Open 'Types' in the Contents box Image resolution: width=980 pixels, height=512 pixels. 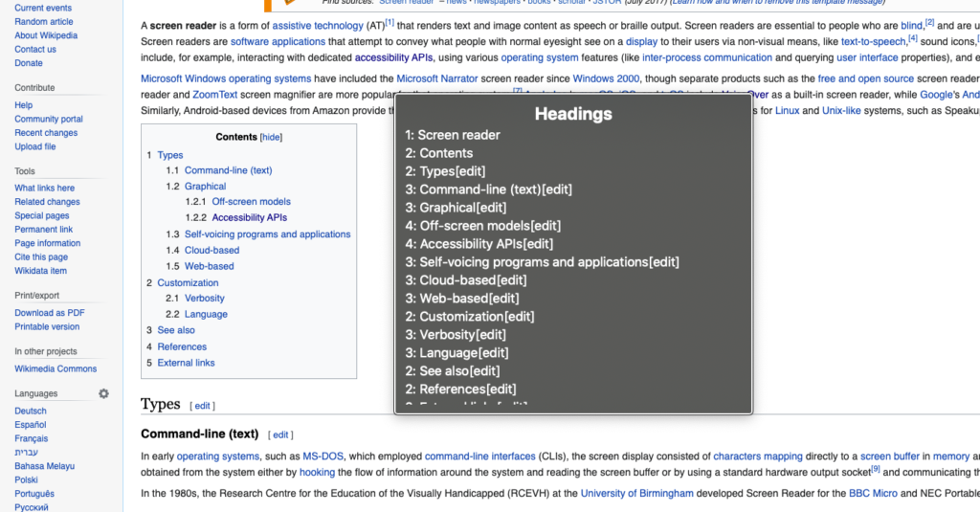tap(170, 155)
